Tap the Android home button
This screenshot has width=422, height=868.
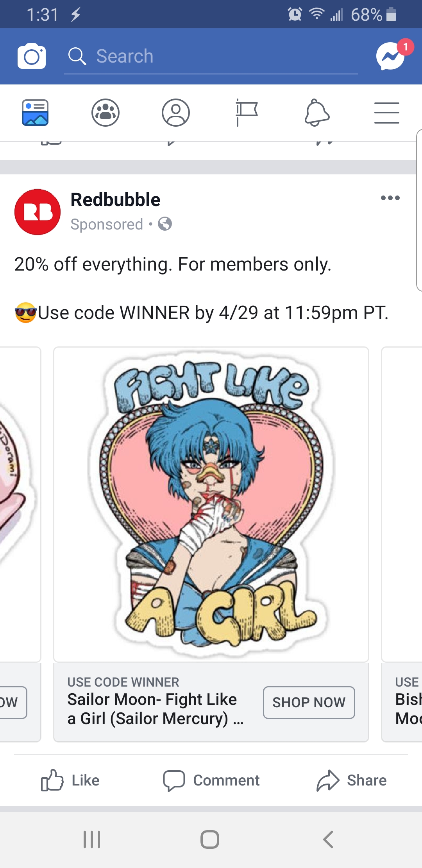[210, 839]
